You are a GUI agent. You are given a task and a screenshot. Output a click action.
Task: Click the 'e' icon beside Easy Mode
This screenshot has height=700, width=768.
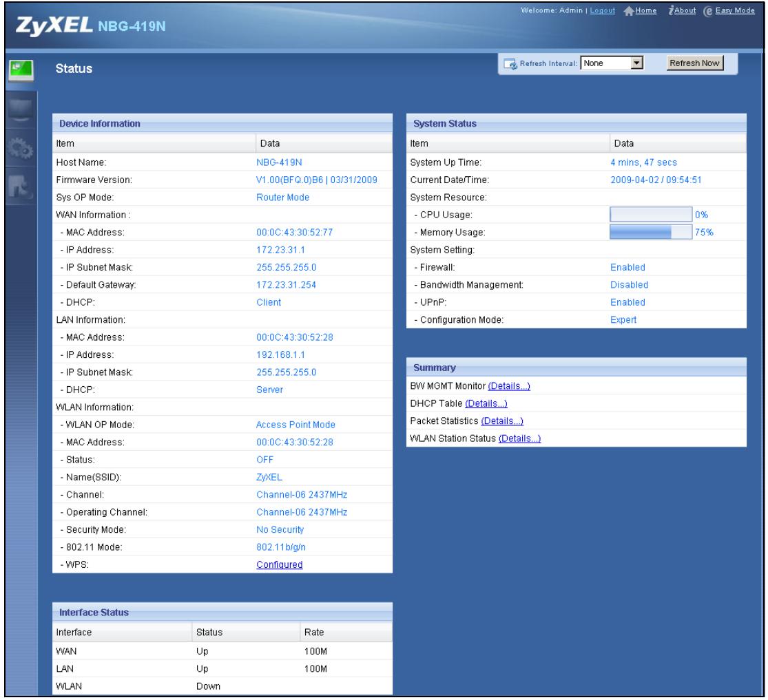coord(708,11)
